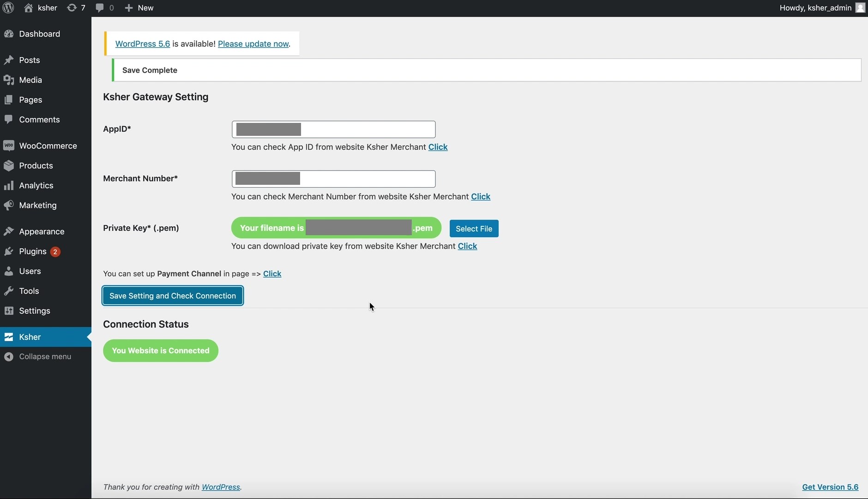Click the Save Complete notice
Screen dimensions: 868x499
(487, 70)
